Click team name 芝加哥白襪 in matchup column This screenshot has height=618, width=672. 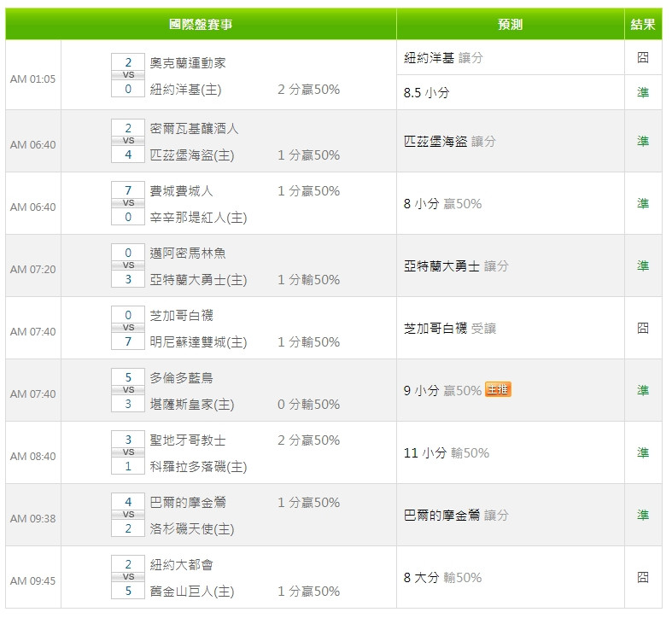pyautogui.click(x=181, y=316)
